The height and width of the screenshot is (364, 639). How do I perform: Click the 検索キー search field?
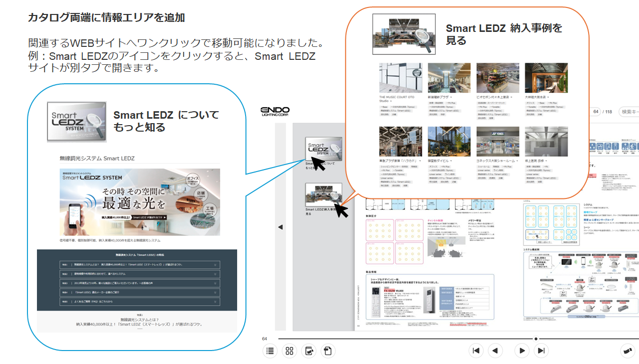click(629, 112)
